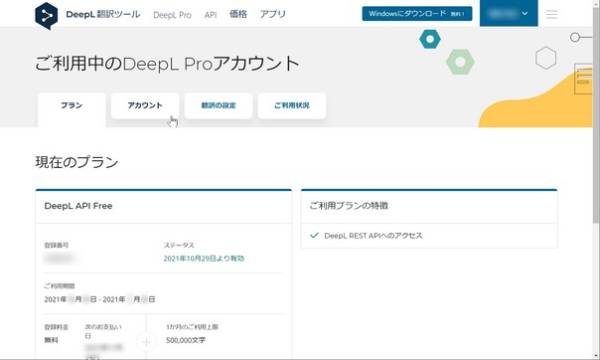Image resolution: width=600 pixels, height=360 pixels.
Task: Click the 無料 registration fee value
Action: coord(51,340)
